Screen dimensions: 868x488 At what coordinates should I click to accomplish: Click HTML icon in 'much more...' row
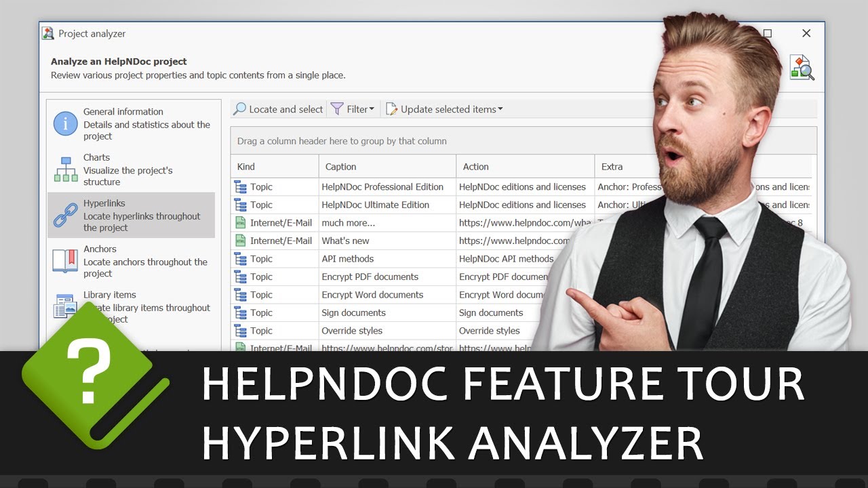(x=240, y=223)
